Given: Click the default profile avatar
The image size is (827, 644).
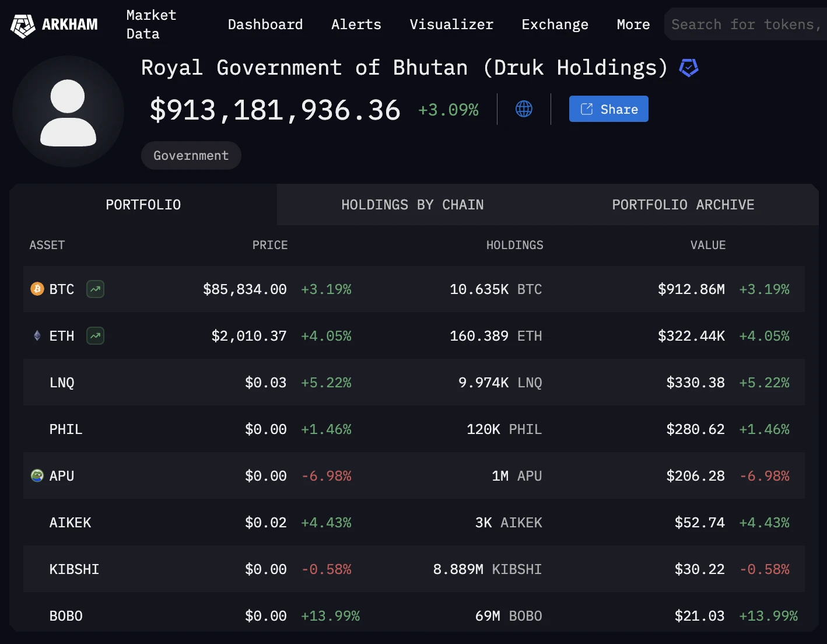Looking at the screenshot, I should coord(68,112).
